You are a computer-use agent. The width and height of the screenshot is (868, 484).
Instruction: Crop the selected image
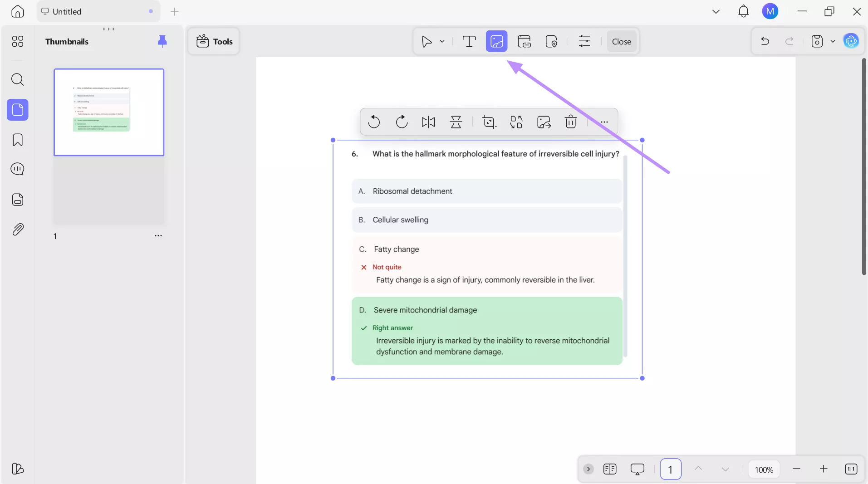click(489, 122)
